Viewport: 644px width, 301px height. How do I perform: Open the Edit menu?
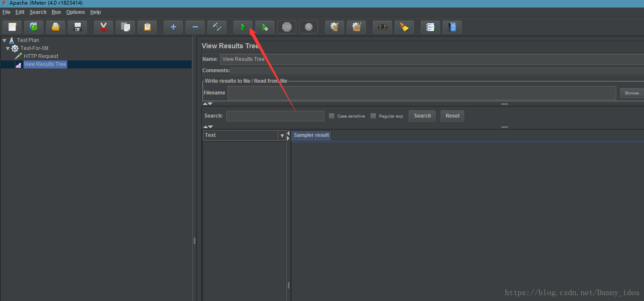click(x=20, y=12)
